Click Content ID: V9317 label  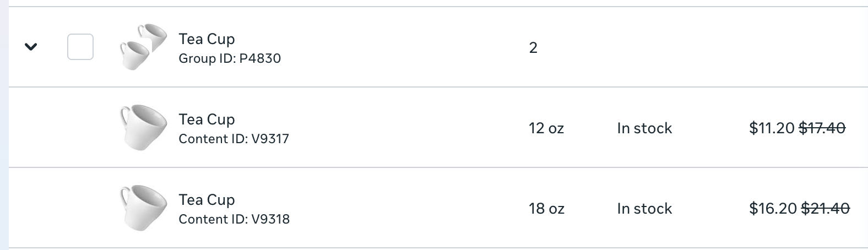pyautogui.click(x=234, y=139)
